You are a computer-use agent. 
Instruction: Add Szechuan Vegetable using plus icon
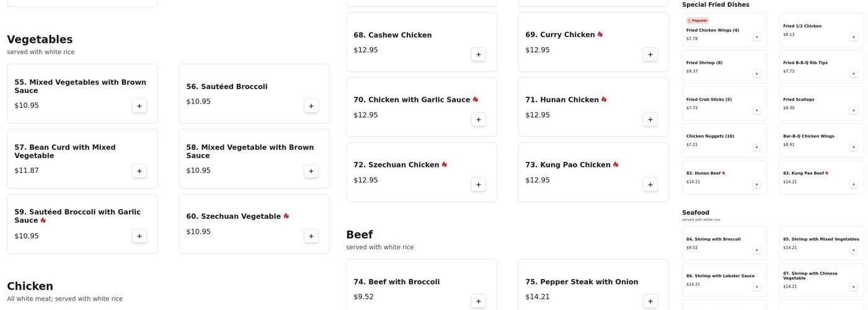pyautogui.click(x=311, y=236)
